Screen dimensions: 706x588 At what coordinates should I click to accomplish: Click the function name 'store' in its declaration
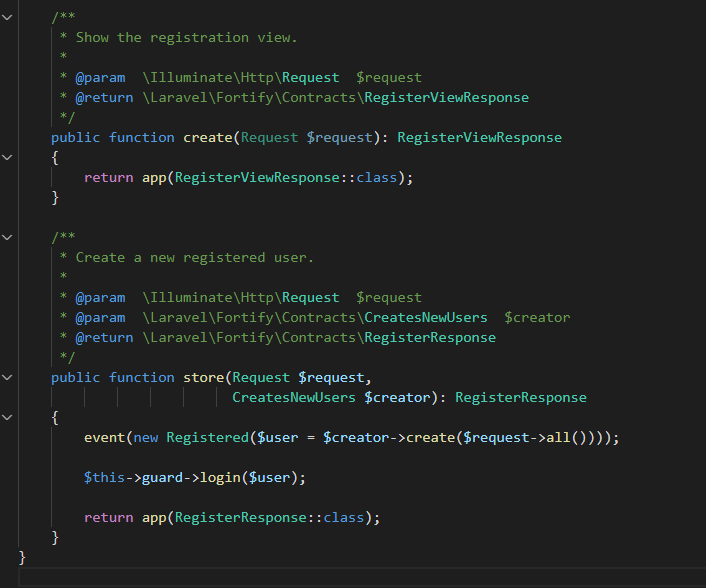[204, 377]
